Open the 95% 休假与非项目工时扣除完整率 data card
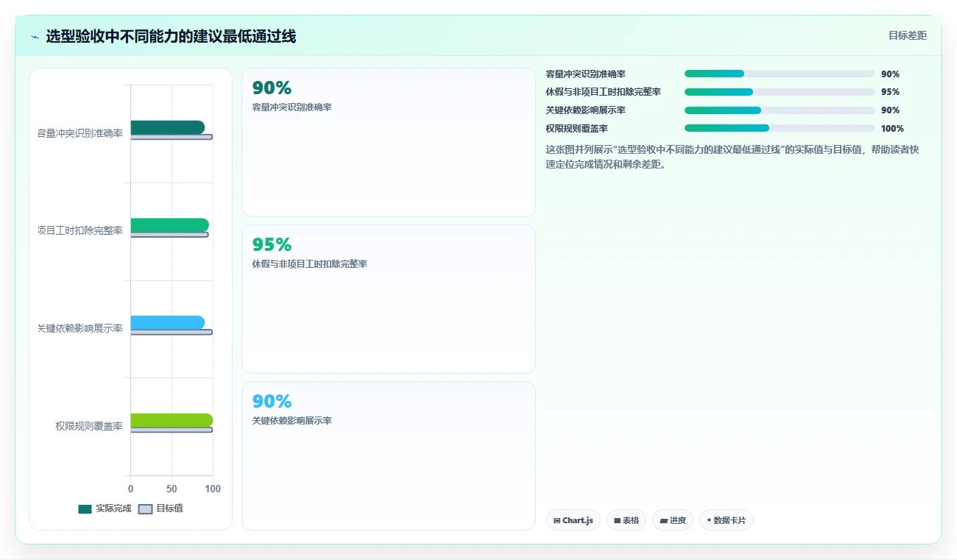 coord(389,300)
